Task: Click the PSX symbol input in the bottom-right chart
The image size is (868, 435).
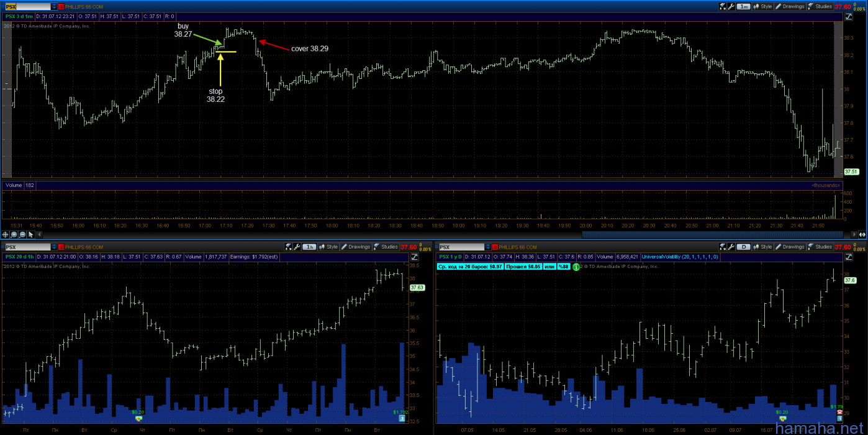Action: click(462, 247)
